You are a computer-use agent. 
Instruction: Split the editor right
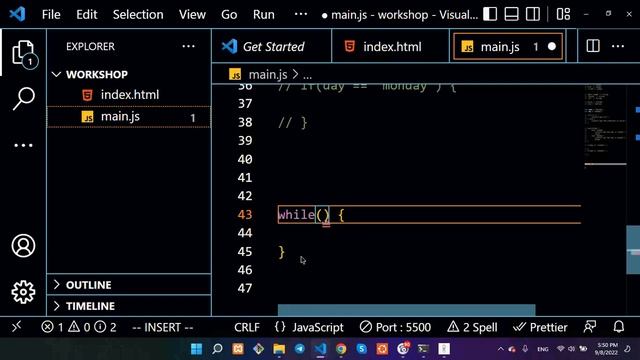point(593,46)
